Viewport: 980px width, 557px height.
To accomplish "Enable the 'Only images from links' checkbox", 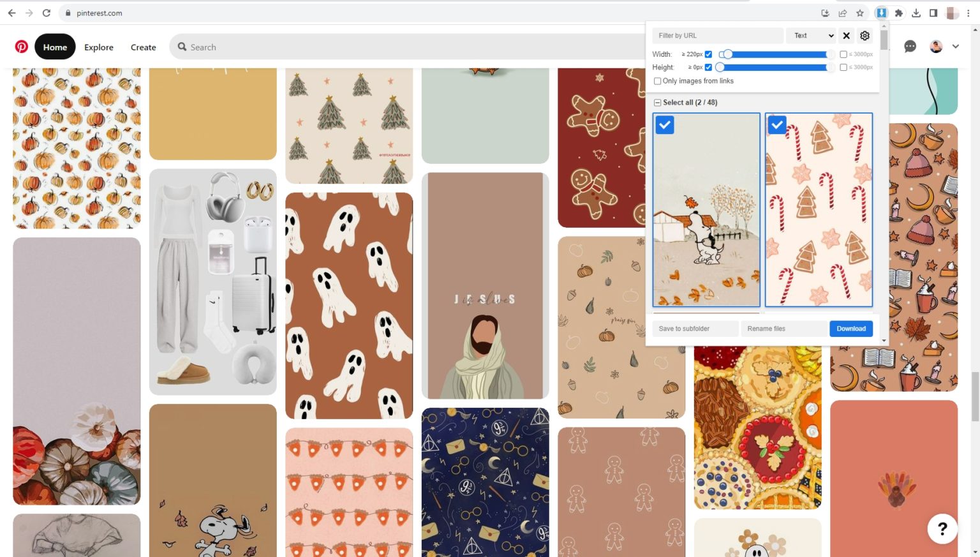I will click(657, 81).
